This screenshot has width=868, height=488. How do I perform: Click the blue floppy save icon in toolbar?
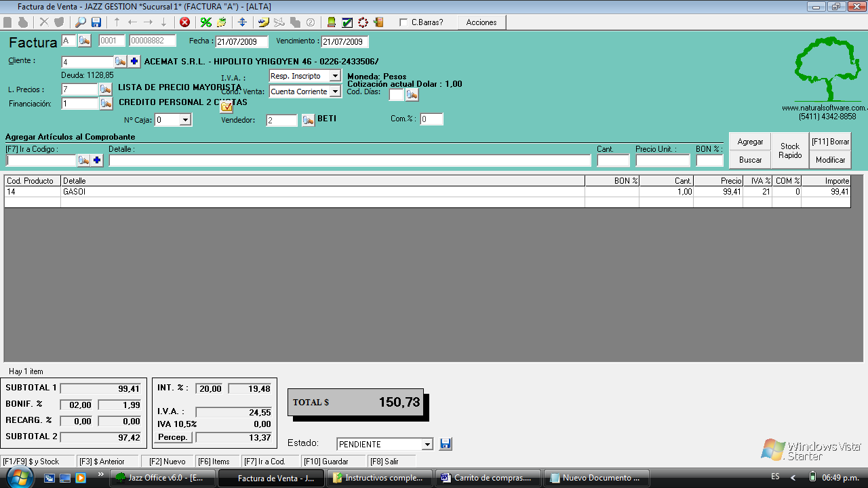(x=96, y=22)
